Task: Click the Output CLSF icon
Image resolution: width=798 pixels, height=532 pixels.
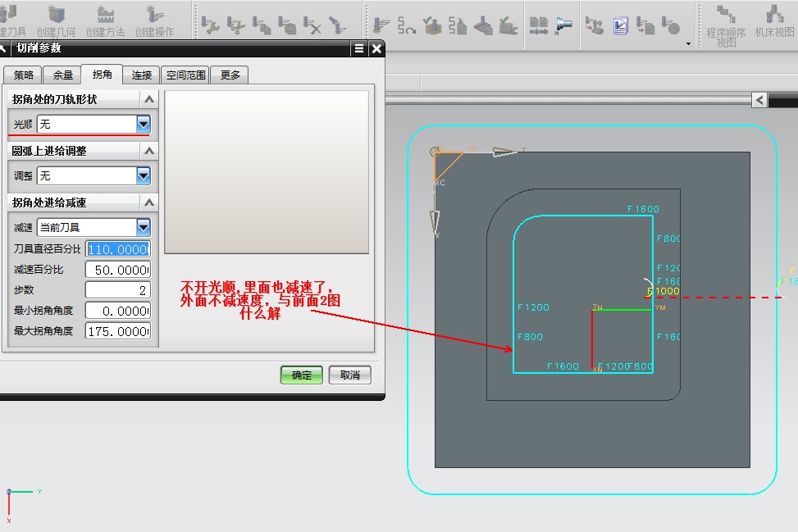Action: click(x=594, y=25)
